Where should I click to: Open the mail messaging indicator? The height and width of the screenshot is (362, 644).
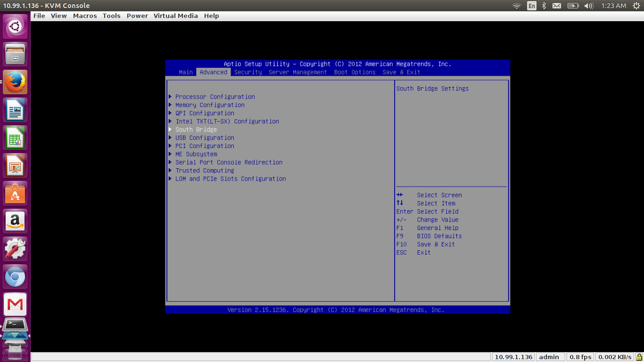(x=557, y=6)
